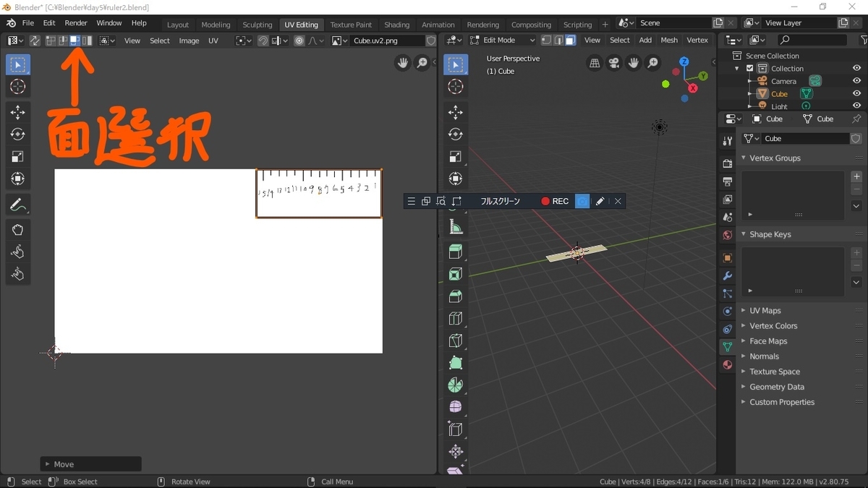
Task: Select the Smooth tool
Action: [x=456, y=407]
